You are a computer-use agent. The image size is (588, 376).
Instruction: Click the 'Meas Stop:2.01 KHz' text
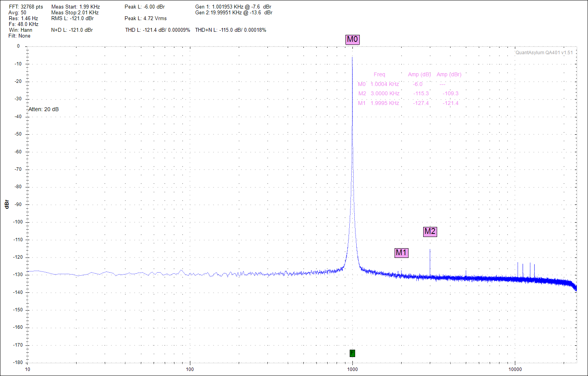pyautogui.click(x=75, y=13)
